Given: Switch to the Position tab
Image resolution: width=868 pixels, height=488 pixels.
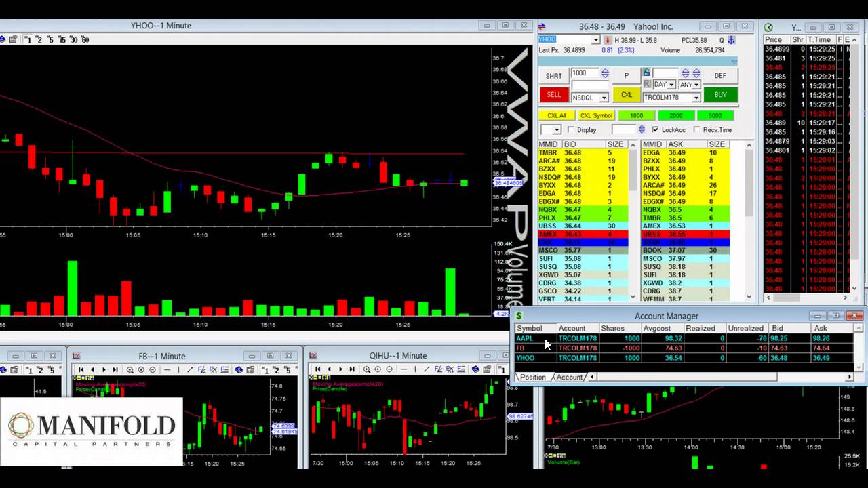Looking at the screenshot, I should tap(532, 377).
